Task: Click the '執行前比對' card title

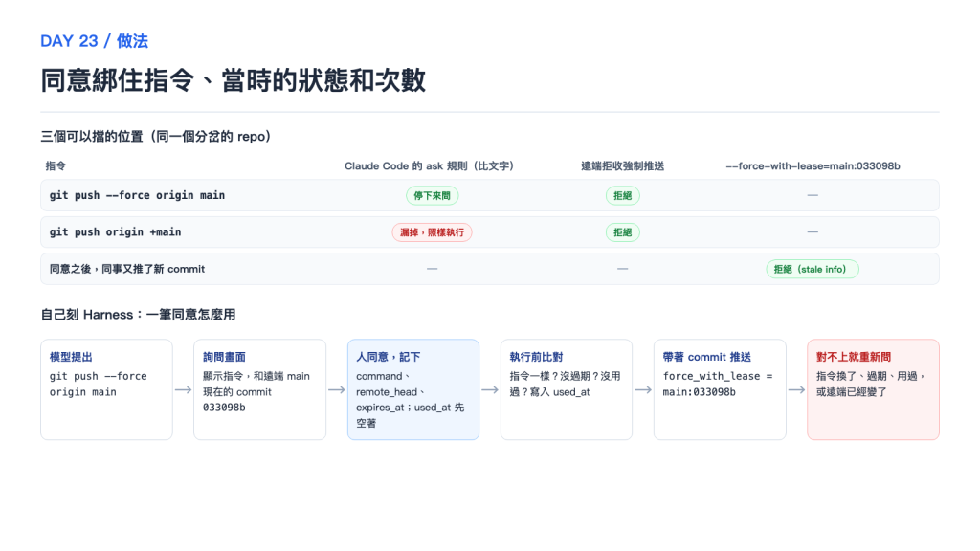Action: point(536,357)
